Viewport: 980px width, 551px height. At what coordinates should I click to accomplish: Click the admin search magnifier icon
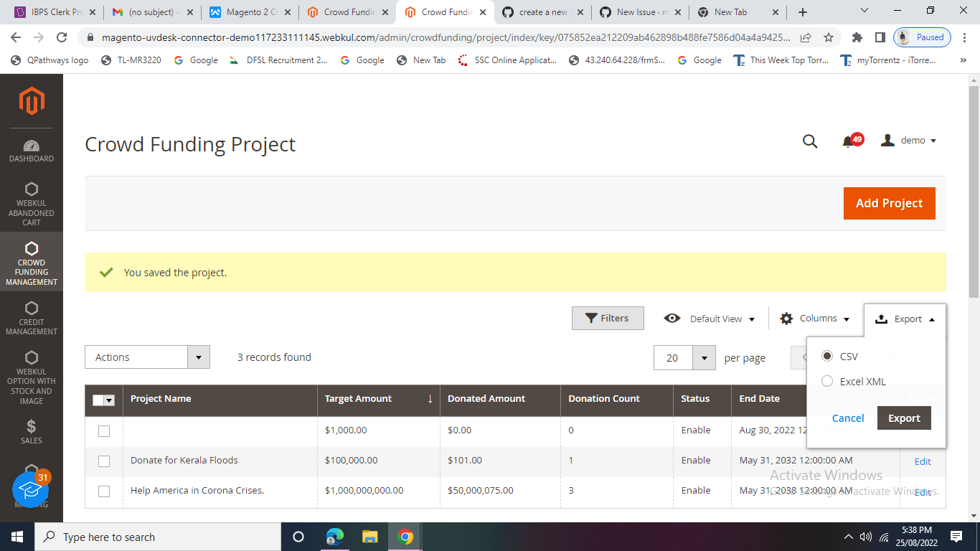[810, 141]
